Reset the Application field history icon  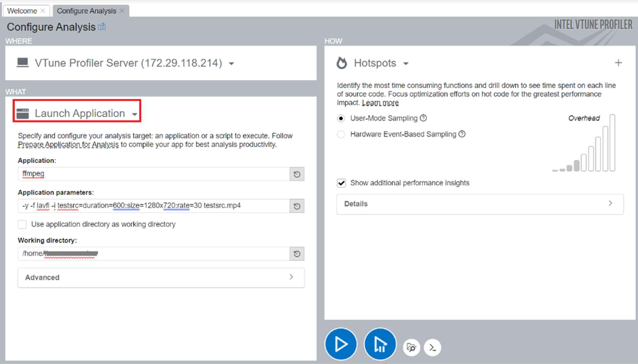pos(297,174)
